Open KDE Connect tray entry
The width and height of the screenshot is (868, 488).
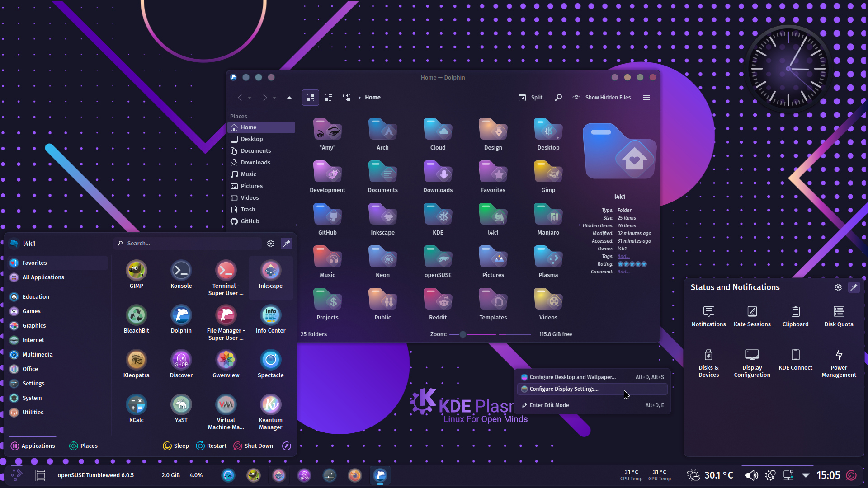[x=796, y=360]
